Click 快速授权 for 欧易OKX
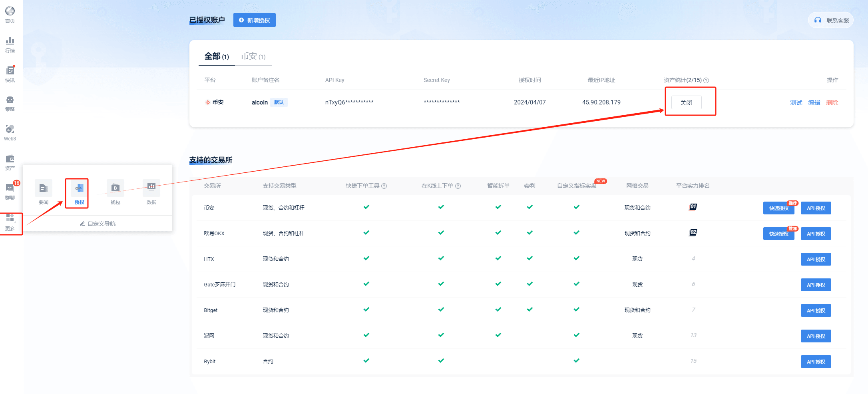 pyautogui.click(x=779, y=234)
